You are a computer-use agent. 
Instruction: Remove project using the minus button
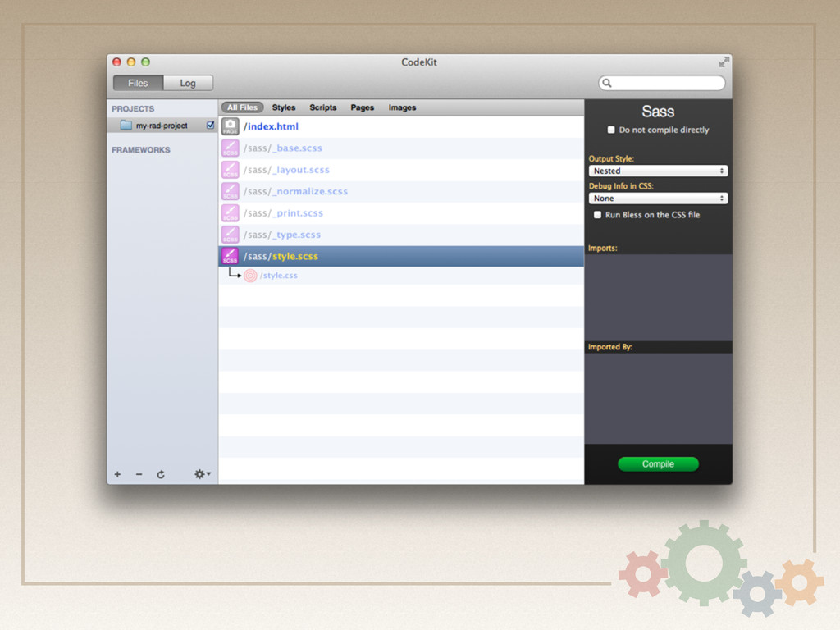pos(139,474)
